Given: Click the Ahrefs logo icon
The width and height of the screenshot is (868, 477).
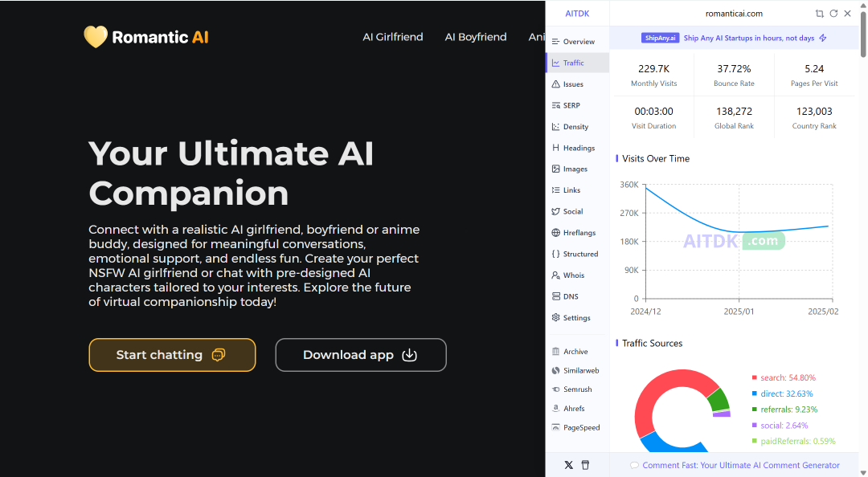Looking at the screenshot, I should point(556,409).
